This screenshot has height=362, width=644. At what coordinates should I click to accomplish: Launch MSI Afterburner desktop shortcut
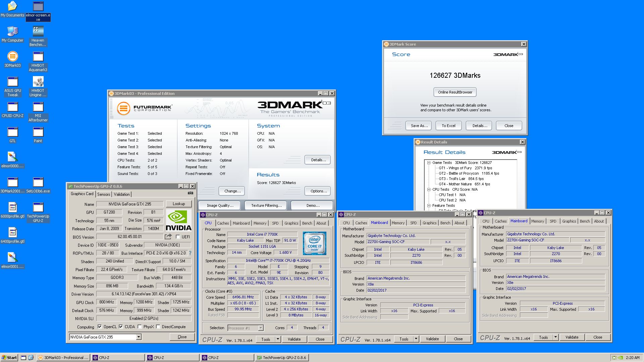click(x=38, y=112)
